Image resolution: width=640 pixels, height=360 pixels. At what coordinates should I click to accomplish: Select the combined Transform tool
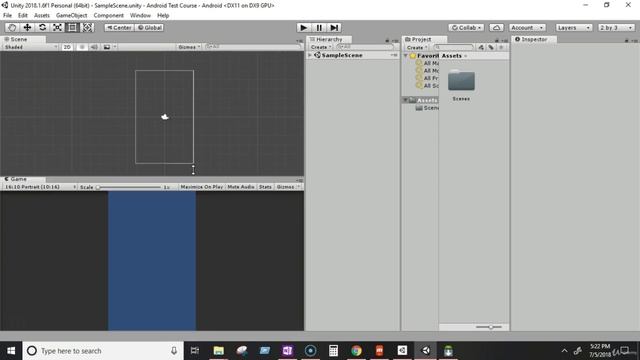(87, 27)
